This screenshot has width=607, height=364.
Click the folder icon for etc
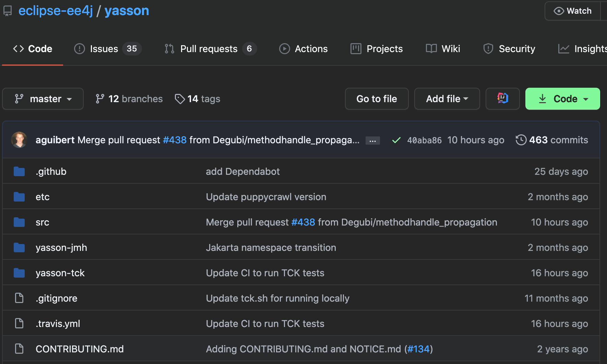click(19, 197)
